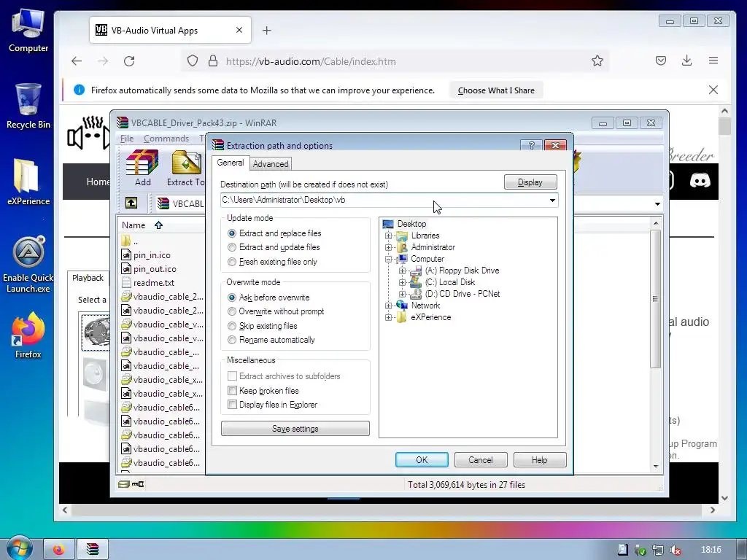Screen dimensions: 747x560
Task: Click the dialog's question mark help icon
Action: [x=531, y=145]
